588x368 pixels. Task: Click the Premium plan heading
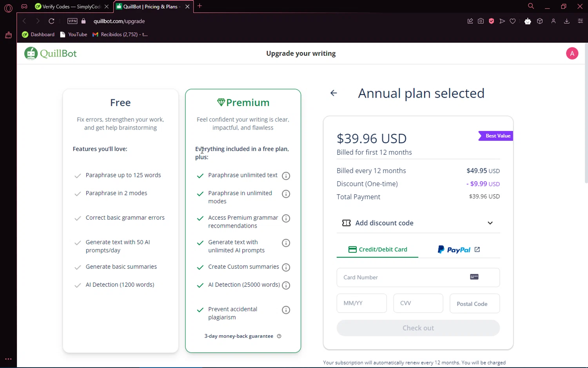pyautogui.click(x=243, y=102)
